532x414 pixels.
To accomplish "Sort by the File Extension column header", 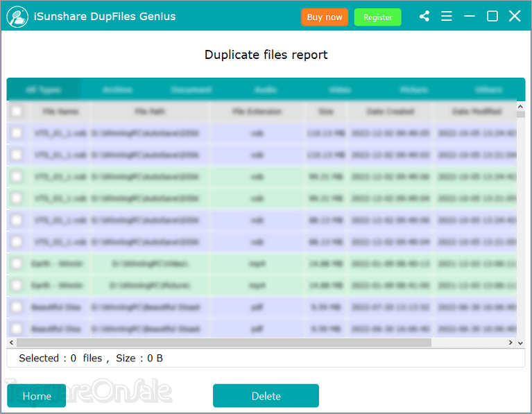I will (257, 112).
